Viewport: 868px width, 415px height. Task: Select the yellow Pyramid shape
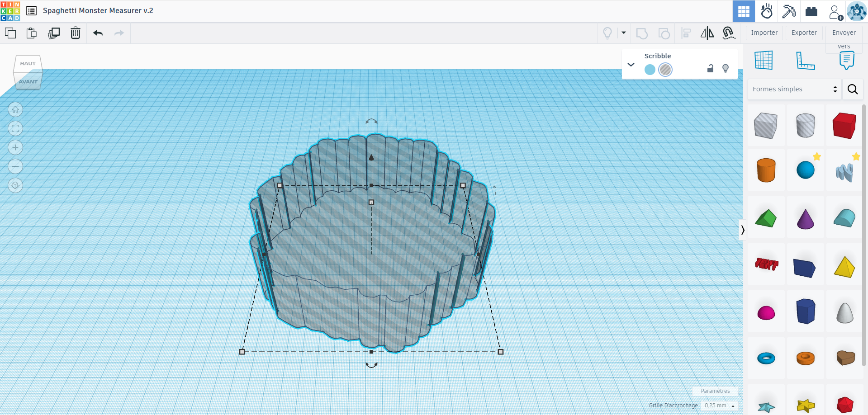click(844, 266)
